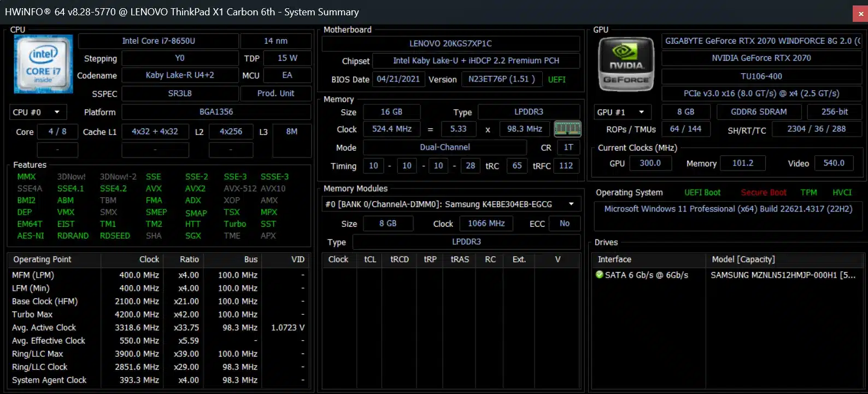
Task: Click the 2304 / 36 / 288 shader value
Action: click(817, 129)
